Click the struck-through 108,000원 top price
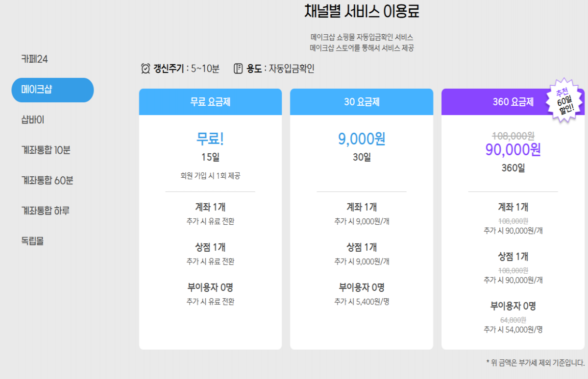This screenshot has width=588, height=379. tap(513, 135)
